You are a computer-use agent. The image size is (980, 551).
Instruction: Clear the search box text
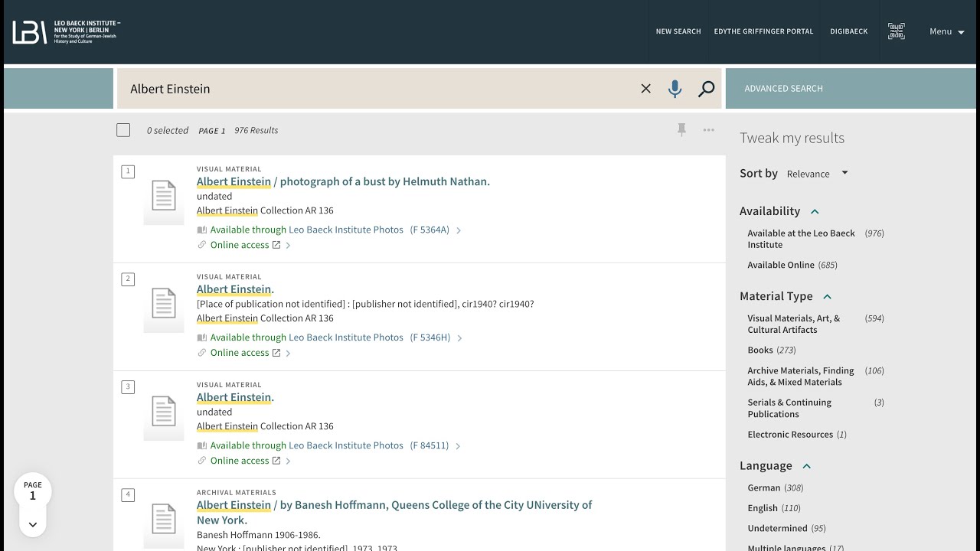tap(645, 89)
